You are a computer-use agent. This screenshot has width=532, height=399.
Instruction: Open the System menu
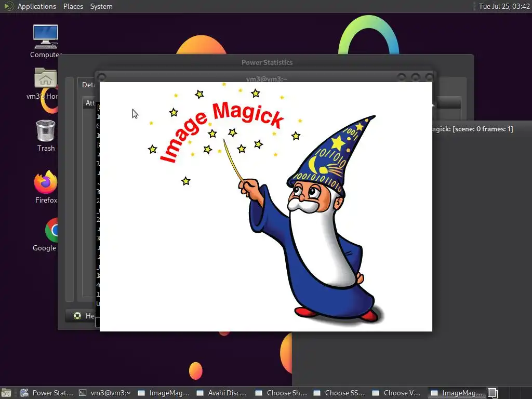101,6
